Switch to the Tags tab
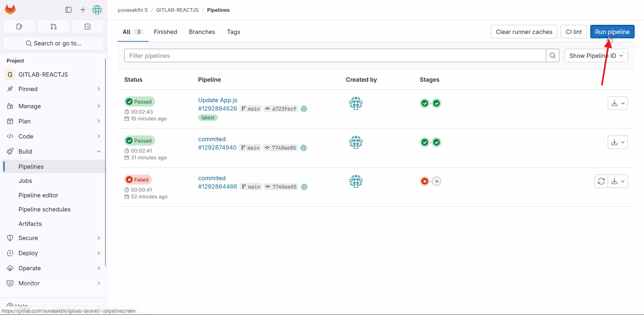Screen dimensions: 644x315 coord(234,32)
